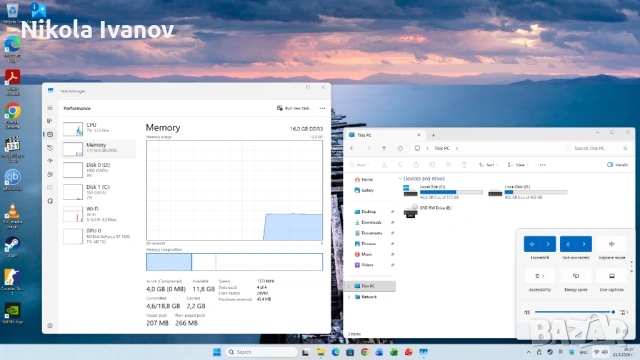Open Task View on the taskbar
This screenshot has height=360, width=640.
pos(305,352)
